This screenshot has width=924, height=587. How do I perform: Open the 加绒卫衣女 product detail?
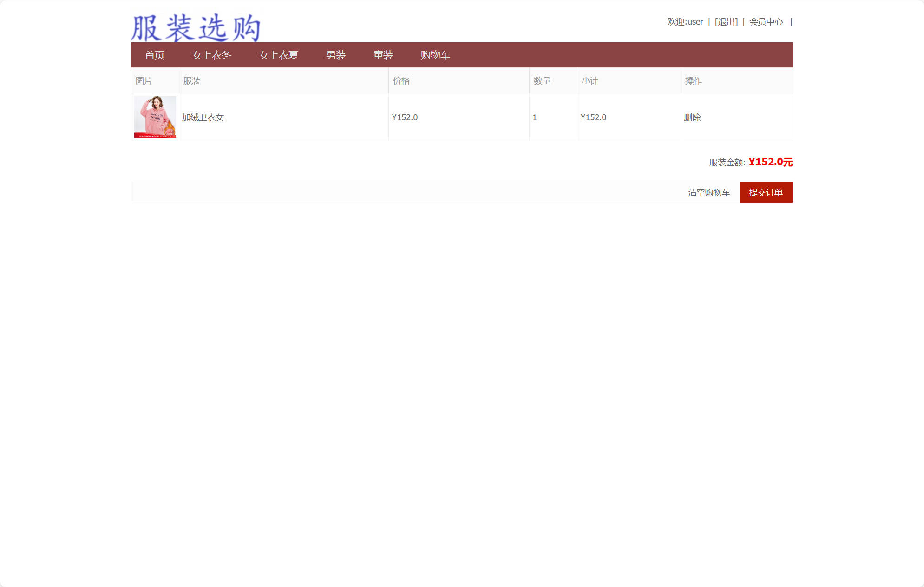point(203,117)
